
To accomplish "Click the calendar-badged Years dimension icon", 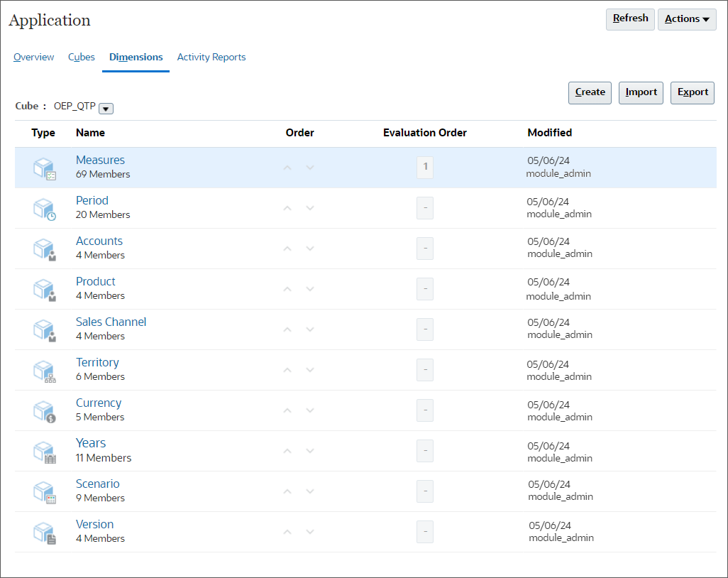I will pyautogui.click(x=43, y=451).
